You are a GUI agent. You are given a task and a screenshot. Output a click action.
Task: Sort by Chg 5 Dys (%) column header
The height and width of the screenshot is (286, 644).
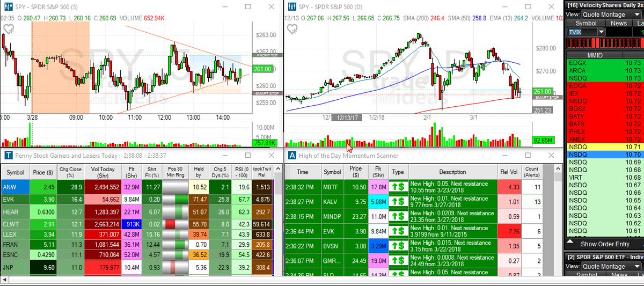(x=221, y=172)
